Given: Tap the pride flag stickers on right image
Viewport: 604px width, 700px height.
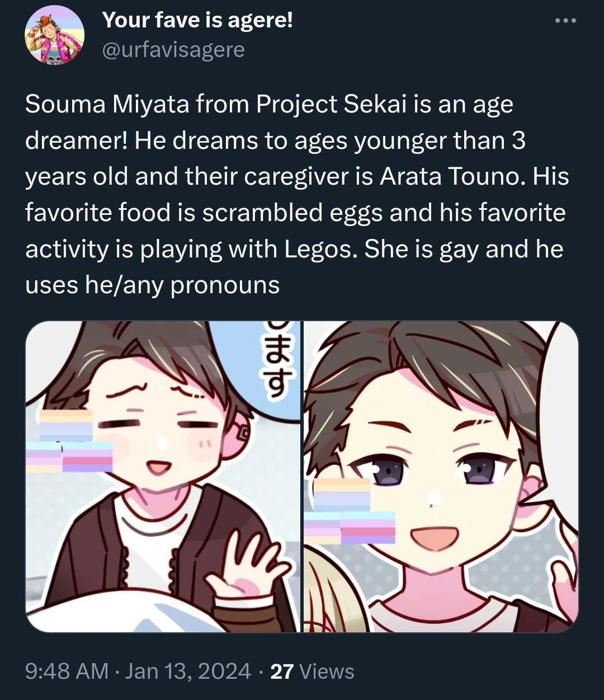Looking at the screenshot, I should pyautogui.click(x=350, y=511).
